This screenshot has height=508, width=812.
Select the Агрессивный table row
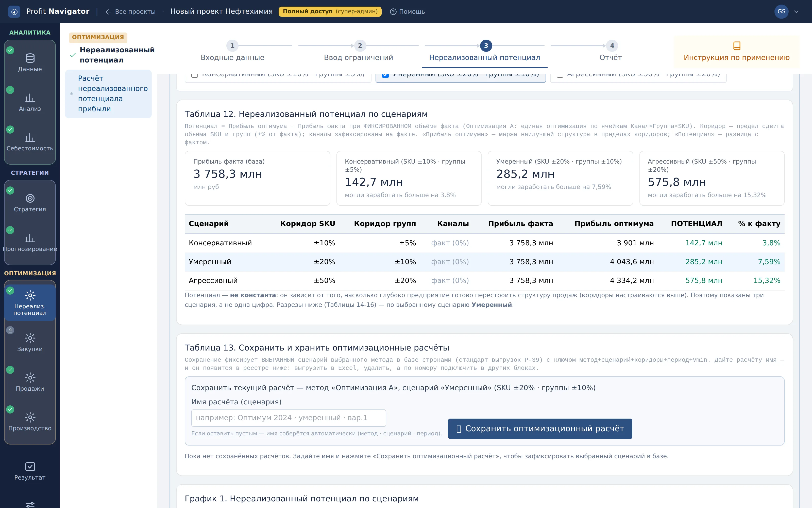point(484,280)
